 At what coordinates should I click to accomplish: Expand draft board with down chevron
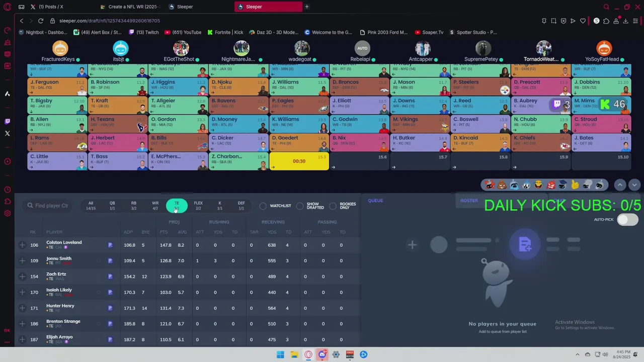click(x=634, y=185)
